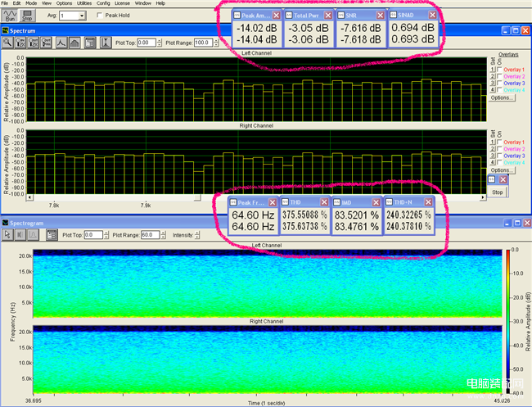
Task: Click the THD+N window system icon
Action: 389,202
